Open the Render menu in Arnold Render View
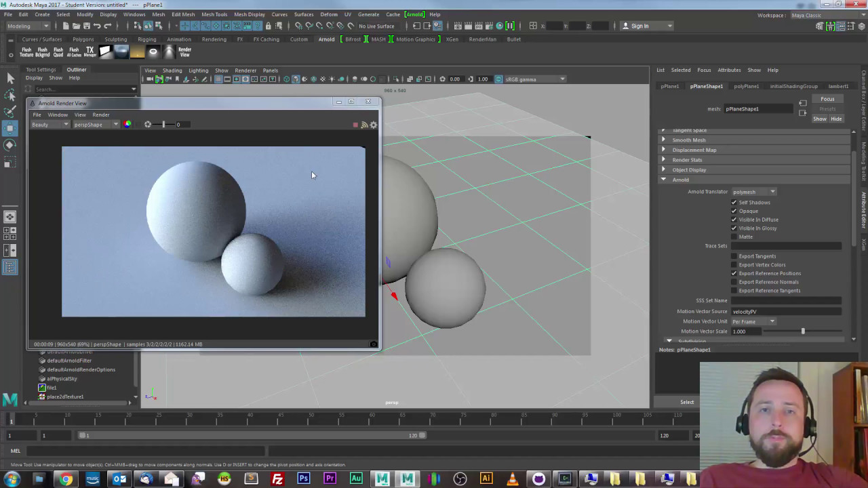The width and height of the screenshot is (868, 488). pyautogui.click(x=100, y=115)
